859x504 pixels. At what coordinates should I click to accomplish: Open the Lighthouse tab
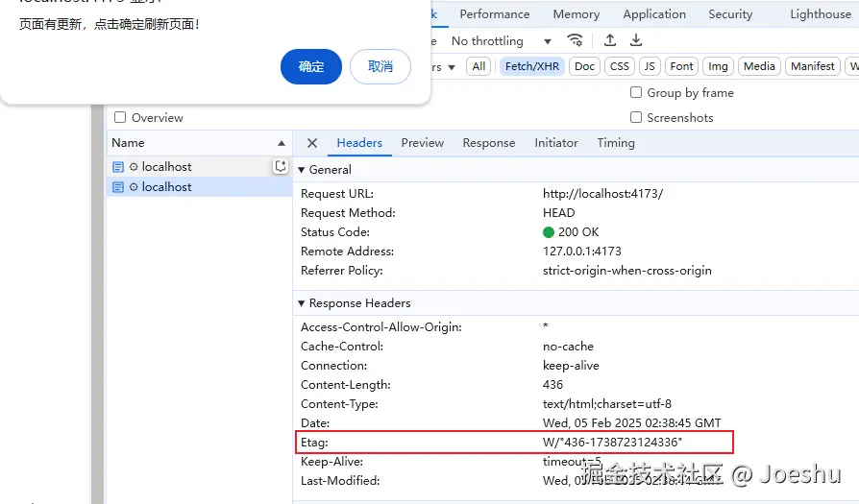click(821, 14)
